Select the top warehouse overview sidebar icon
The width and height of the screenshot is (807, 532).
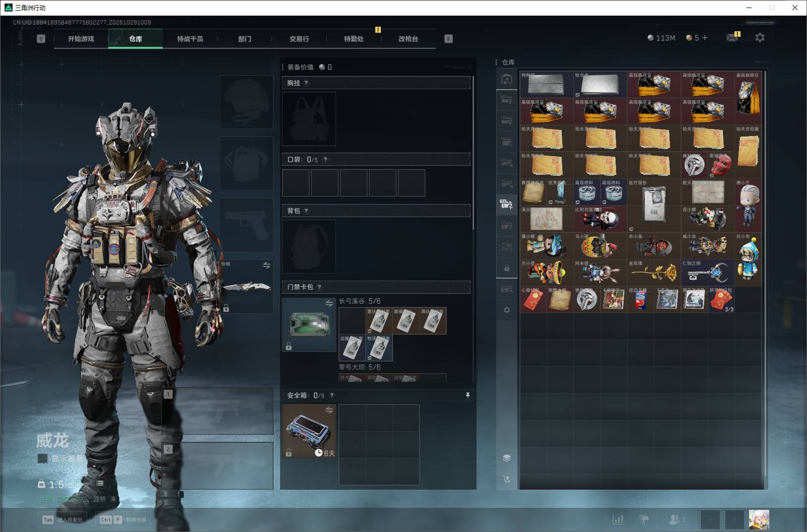point(507,79)
